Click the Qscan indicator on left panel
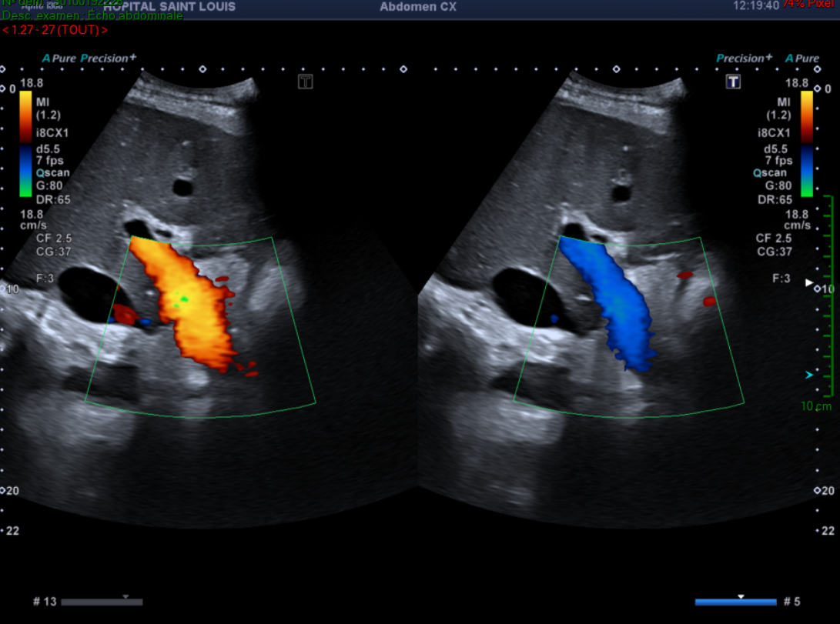This screenshot has height=624, width=840. (x=49, y=173)
